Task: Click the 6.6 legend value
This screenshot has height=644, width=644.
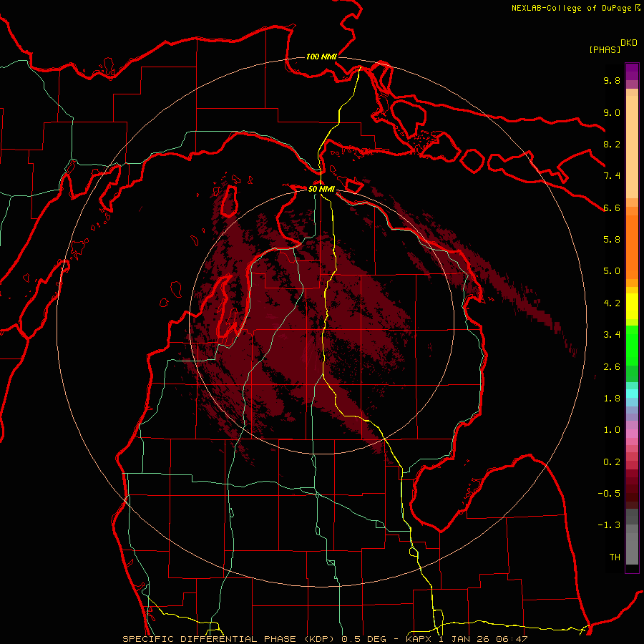Action: click(x=612, y=208)
